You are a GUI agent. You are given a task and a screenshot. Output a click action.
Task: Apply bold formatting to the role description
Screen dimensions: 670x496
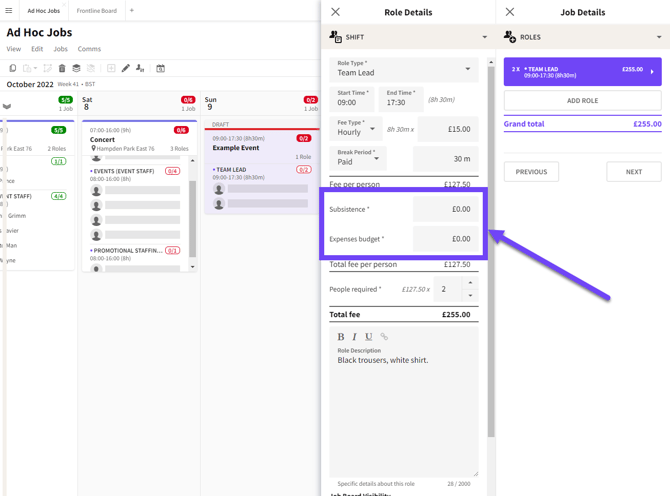coord(341,337)
